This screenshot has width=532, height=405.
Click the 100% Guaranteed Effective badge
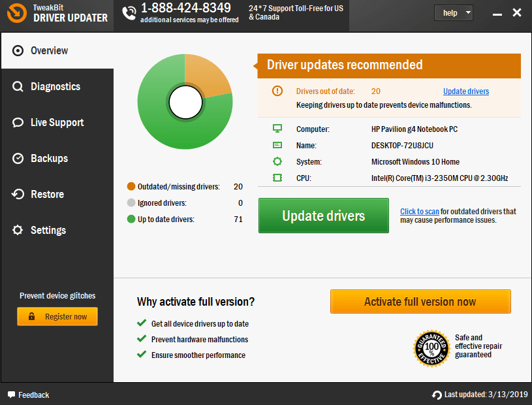coord(431,348)
